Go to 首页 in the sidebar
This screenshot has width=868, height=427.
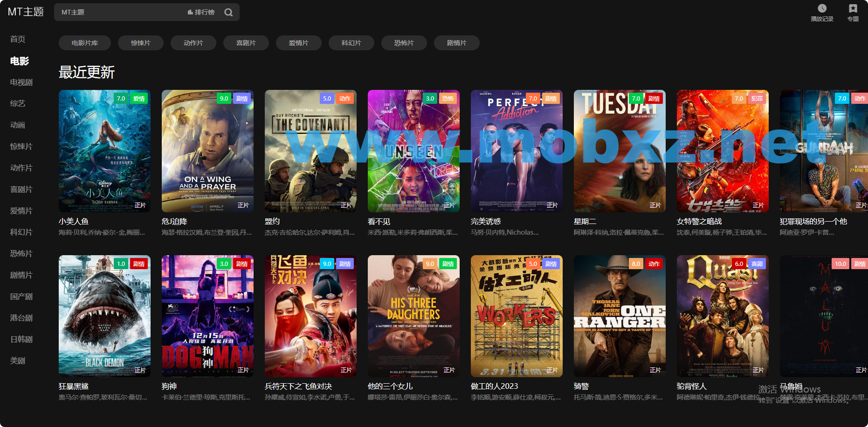click(x=18, y=39)
